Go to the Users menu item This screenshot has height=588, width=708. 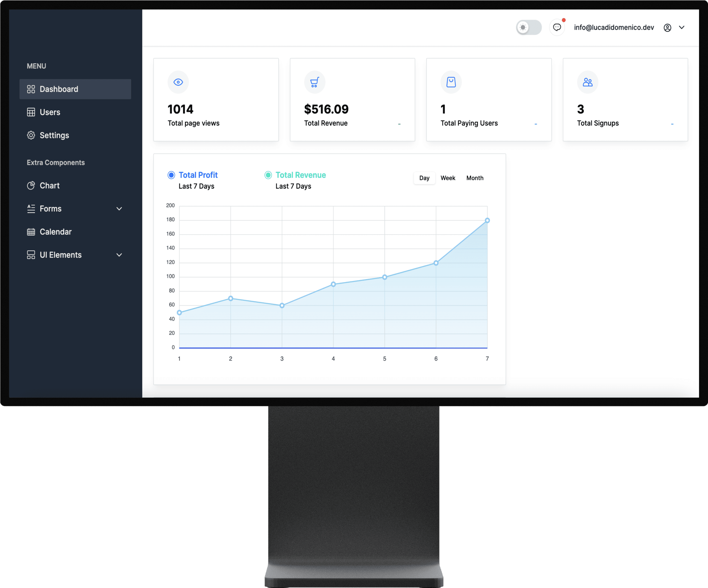[x=75, y=112]
